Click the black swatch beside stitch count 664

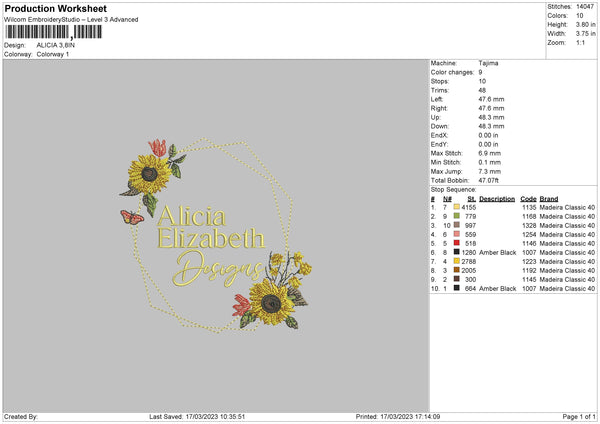pos(457,288)
